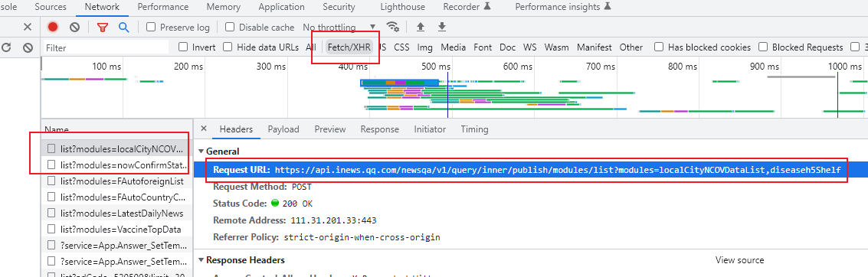Tick checkbox of localCityNCOV request row
Viewport: 868px width, 277px height.
[51, 148]
